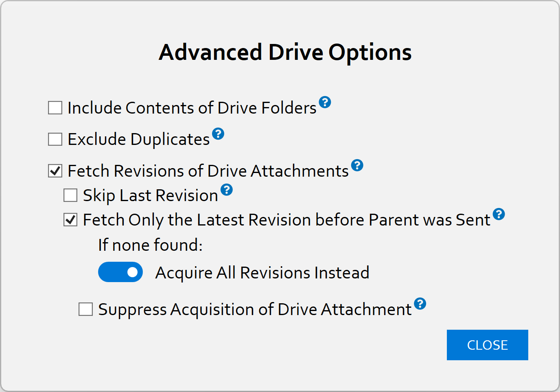Uncheck Fetch Only the Latest Revision checkbox
The image size is (560, 392).
(70, 220)
